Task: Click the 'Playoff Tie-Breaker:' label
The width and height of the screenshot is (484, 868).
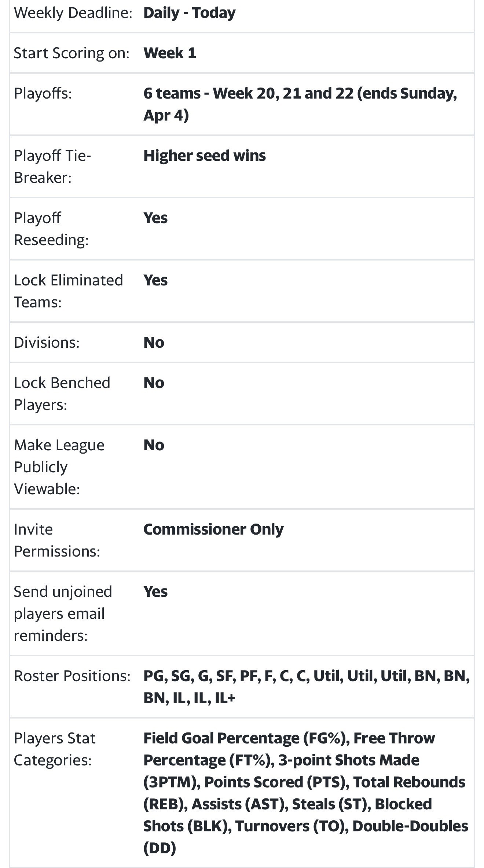Action: tap(52, 167)
